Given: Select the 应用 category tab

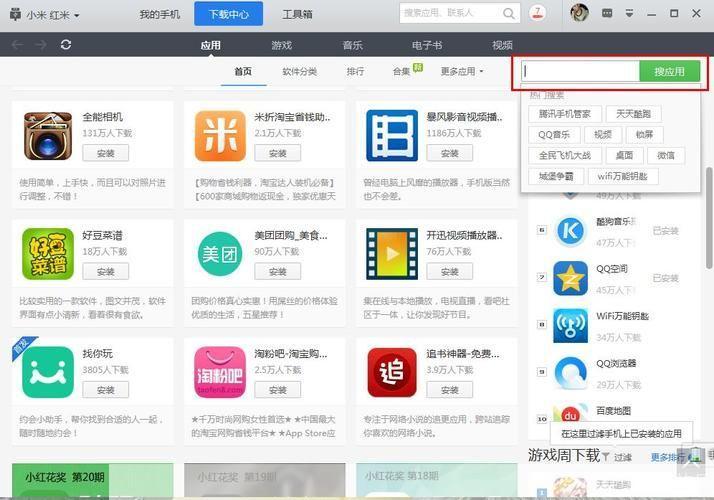Looking at the screenshot, I should [210, 45].
